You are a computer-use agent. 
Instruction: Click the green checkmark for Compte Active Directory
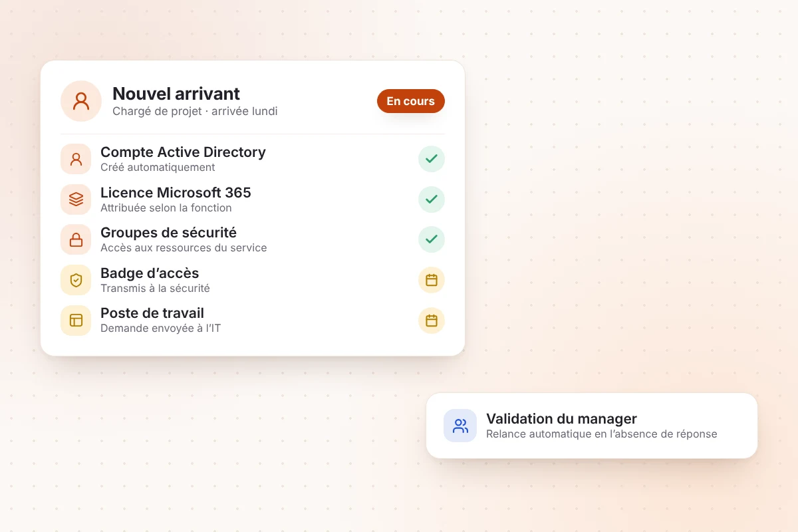pos(432,159)
